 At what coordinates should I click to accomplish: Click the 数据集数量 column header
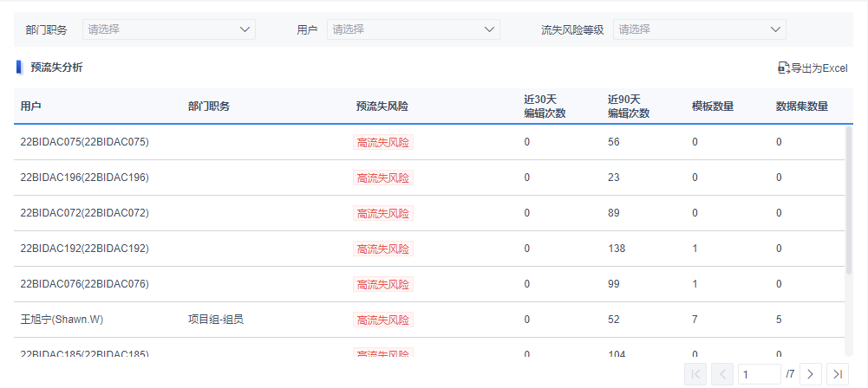801,107
